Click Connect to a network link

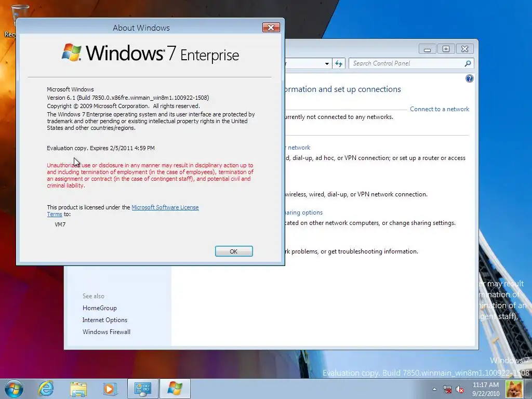440,109
